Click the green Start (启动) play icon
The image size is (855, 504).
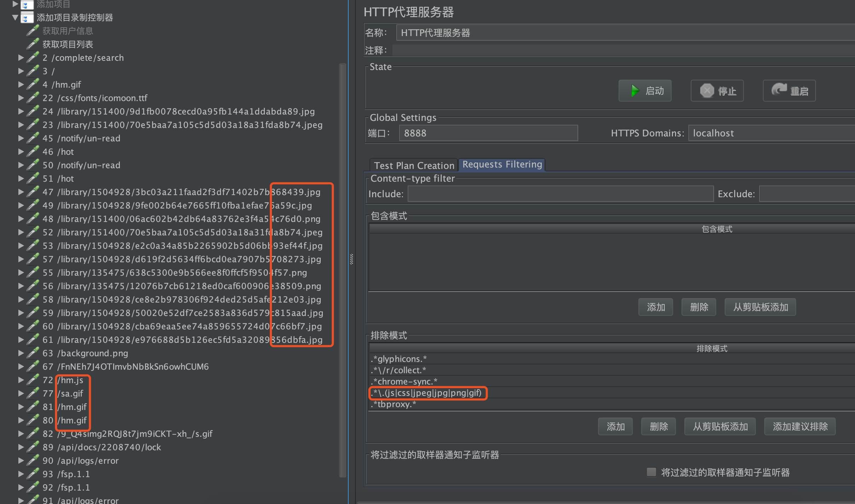click(635, 91)
